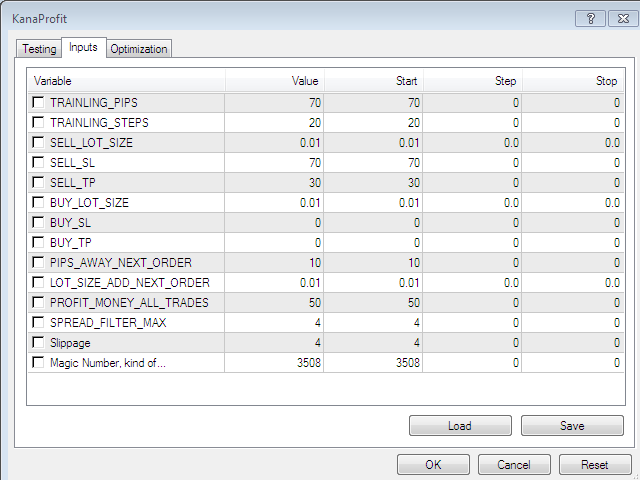Check the BUY_TP checkbox
Screen dimensions: 640x480
[38, 242]
